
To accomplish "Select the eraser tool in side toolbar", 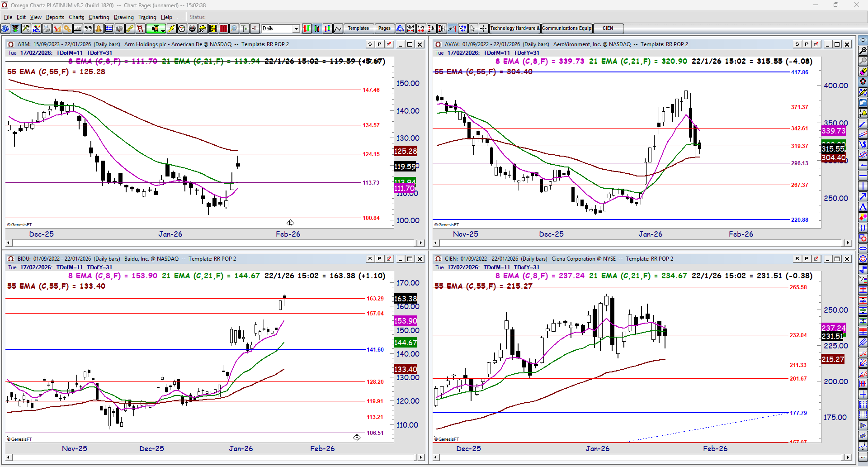I will pyautogui.click(x=863, y=71).
